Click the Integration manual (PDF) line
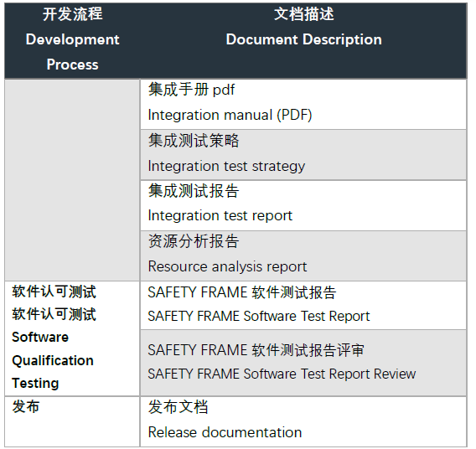This screenshot has height=449, width=476. click(x=230, y=115)
